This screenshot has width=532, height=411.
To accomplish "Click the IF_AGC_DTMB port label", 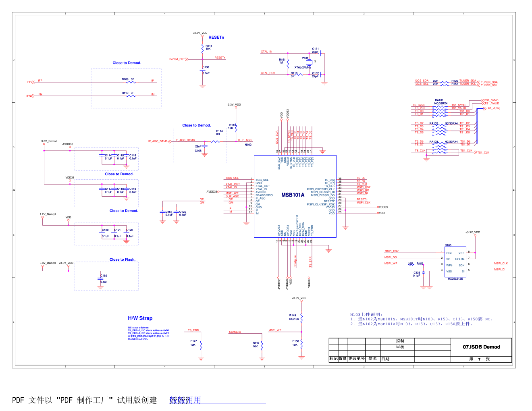I will 158,141.
